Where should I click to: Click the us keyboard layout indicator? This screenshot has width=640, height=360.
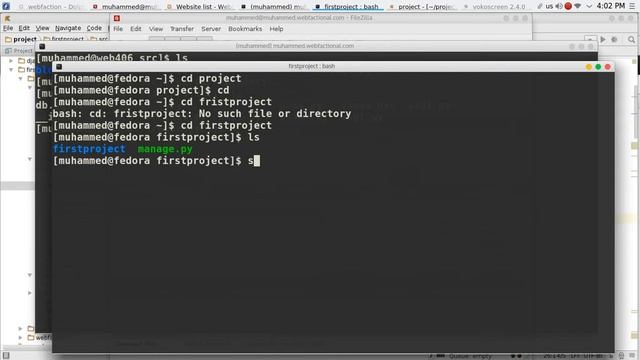[549, 6]
